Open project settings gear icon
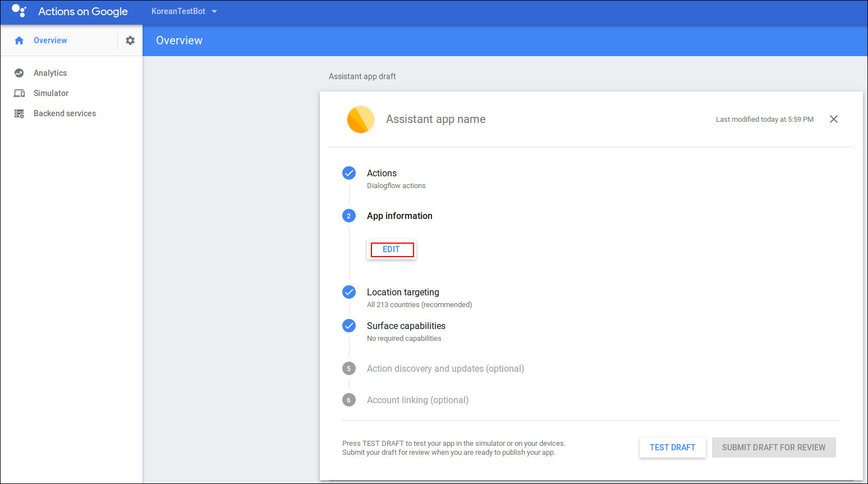This screenshot has height=484, width=868. pyautogui.click(x=130, y=40)
